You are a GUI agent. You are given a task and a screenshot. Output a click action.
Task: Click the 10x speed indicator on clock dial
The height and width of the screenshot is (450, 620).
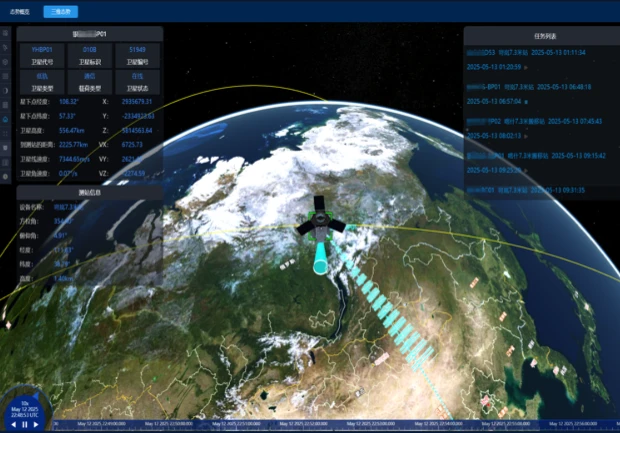click(24, 404)
